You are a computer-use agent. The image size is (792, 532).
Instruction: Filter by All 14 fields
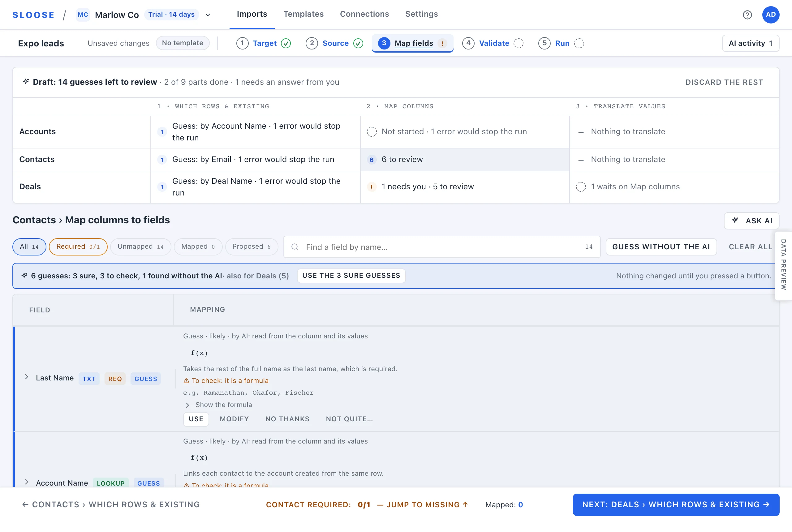coord(29,247)
